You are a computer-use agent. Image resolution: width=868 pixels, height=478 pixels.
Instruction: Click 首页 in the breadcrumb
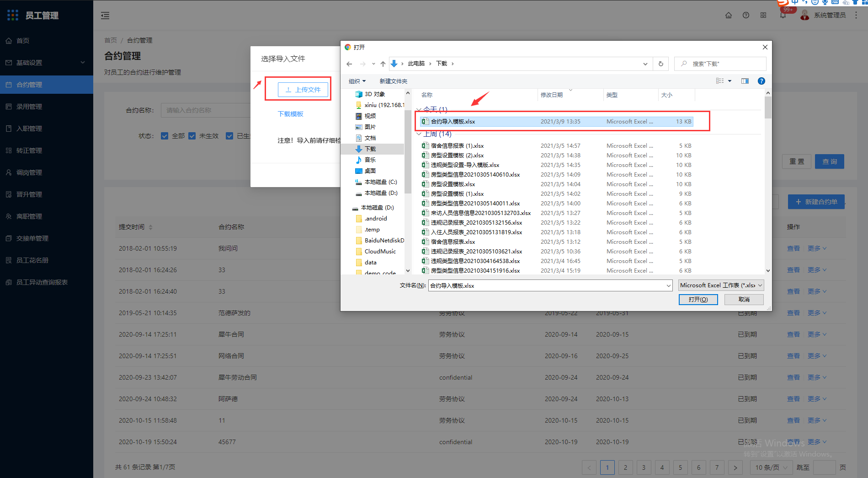(x=110, y=40)
